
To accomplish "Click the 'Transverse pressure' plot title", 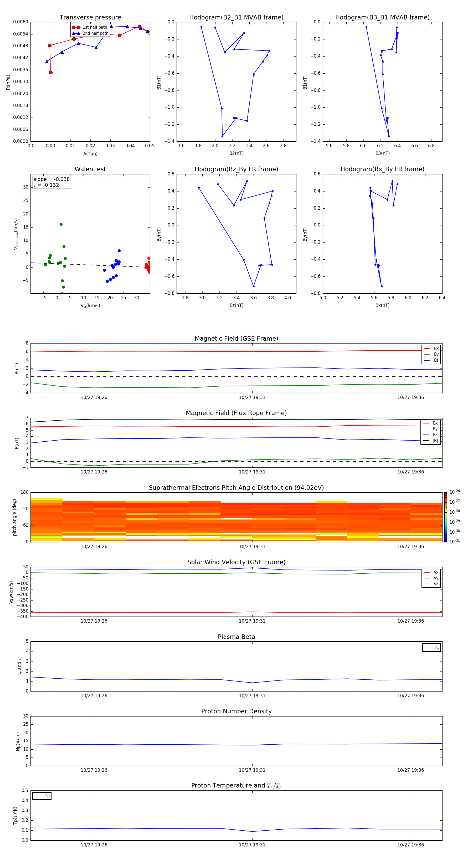I will tap(90, 18).
